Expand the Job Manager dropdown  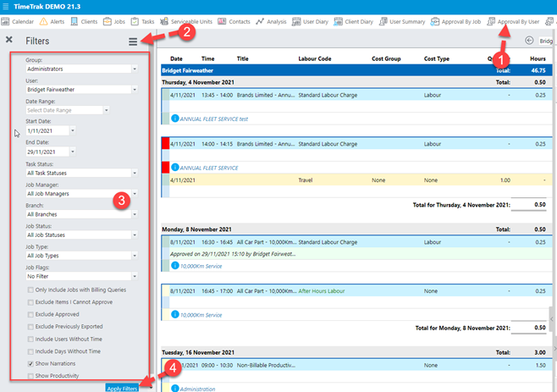pos(135,194)
